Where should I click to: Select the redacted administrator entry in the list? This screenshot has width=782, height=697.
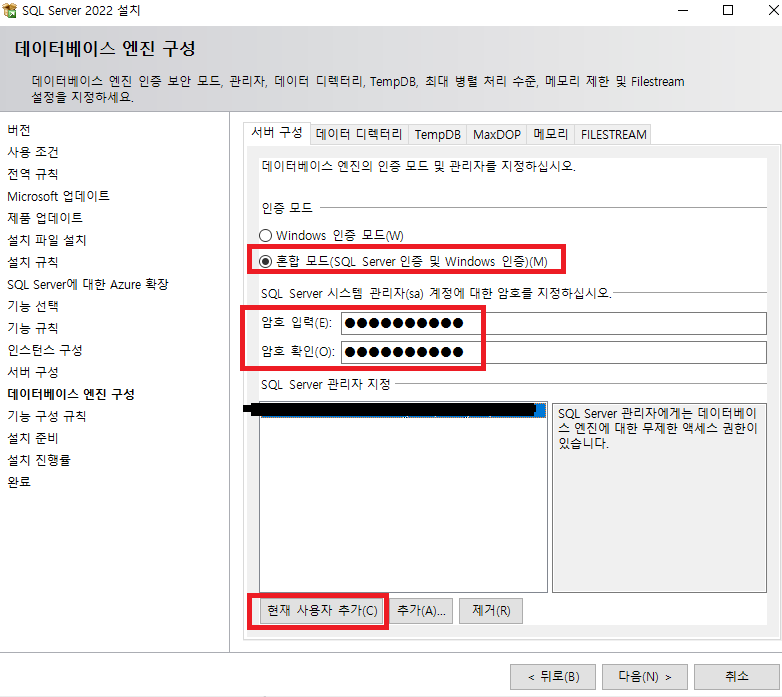(402, 410)
